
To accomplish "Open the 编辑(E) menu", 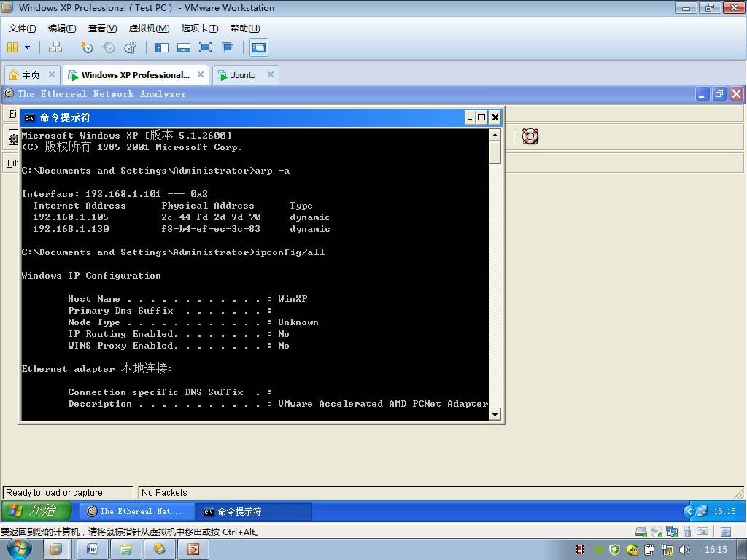I will [62, 28].
